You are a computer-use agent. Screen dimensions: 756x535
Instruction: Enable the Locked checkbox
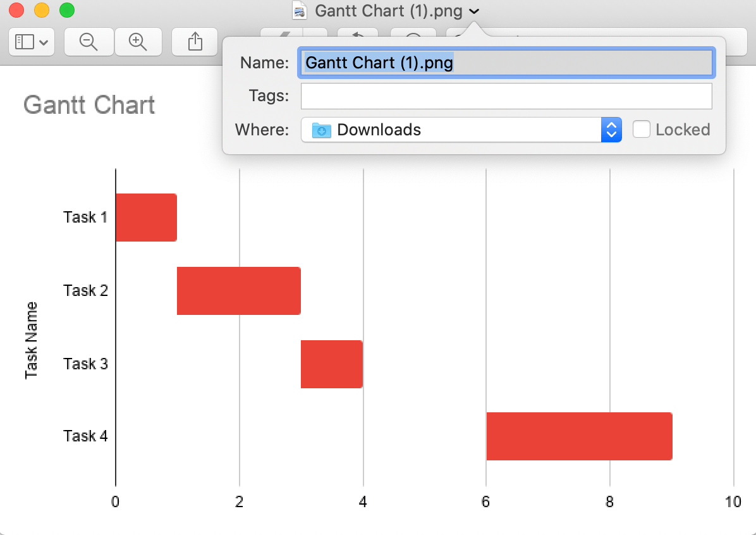[642, 129]
